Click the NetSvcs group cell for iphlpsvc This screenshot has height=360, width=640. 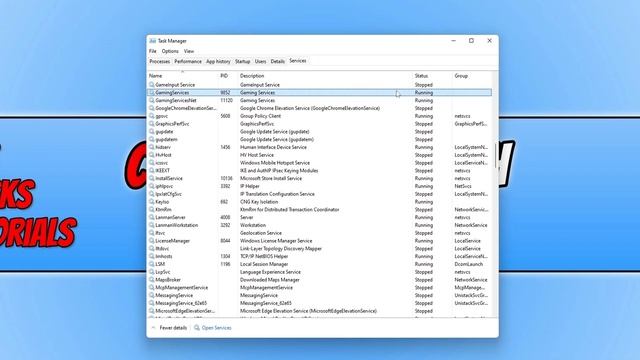[463, 186]
